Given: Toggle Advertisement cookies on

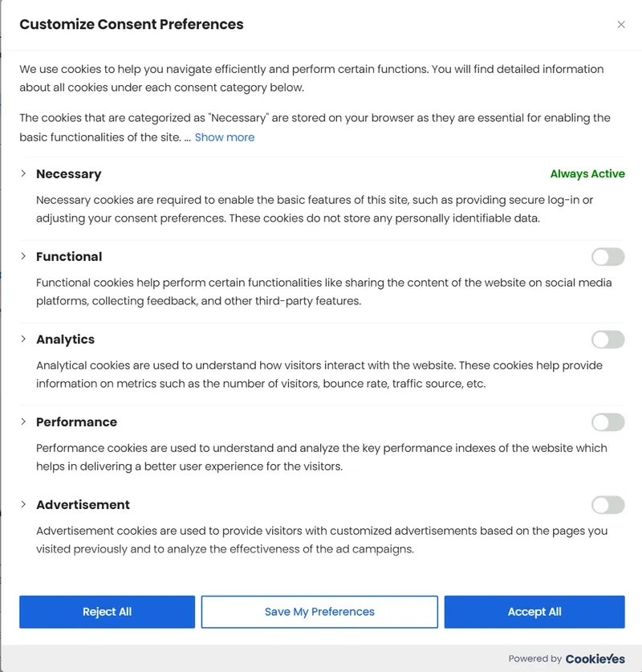Looking at the screenshot, I should [607, 504].
